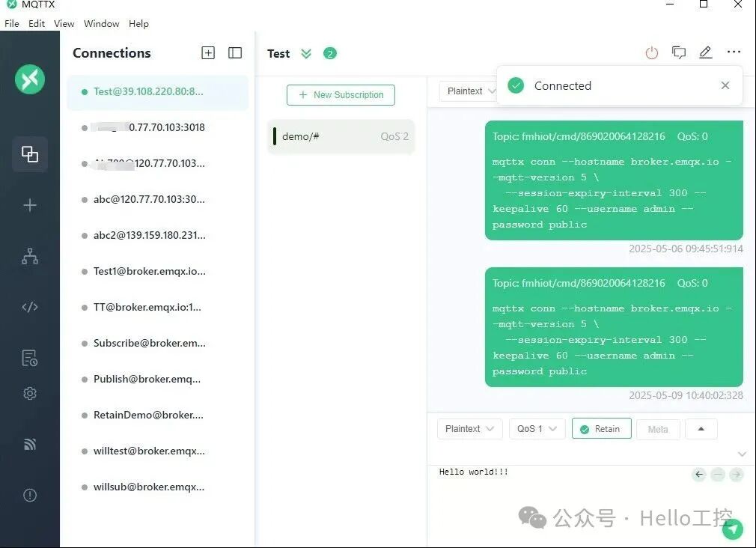Open the Connections page icon in sidebar
756x548 pixels.
click(30, 154)
